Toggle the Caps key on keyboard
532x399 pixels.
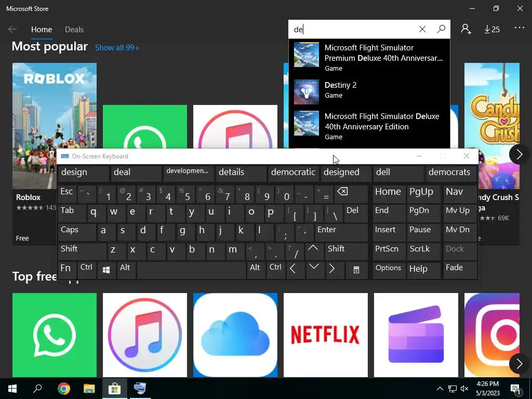77,232
